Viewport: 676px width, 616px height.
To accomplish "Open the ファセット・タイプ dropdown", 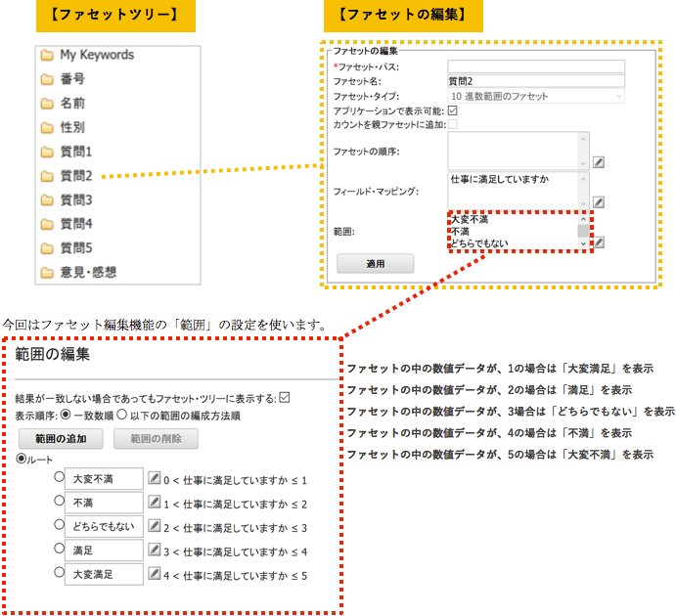I will point(536,96).
